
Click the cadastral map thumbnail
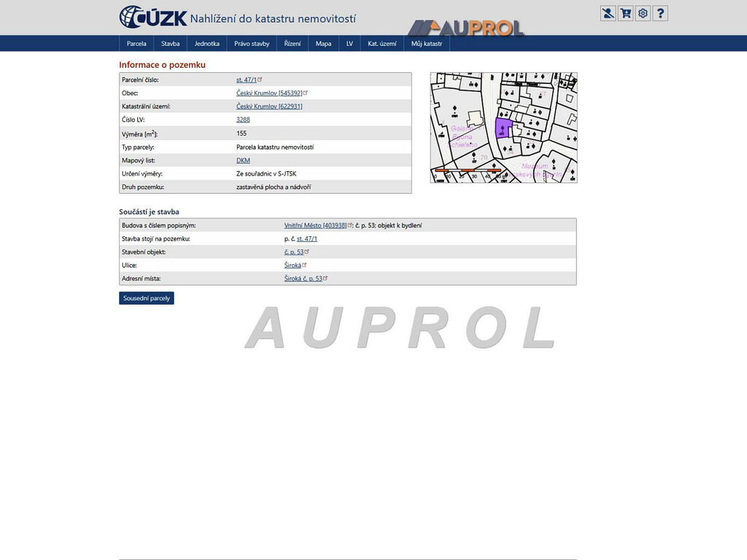coord(503,127)
